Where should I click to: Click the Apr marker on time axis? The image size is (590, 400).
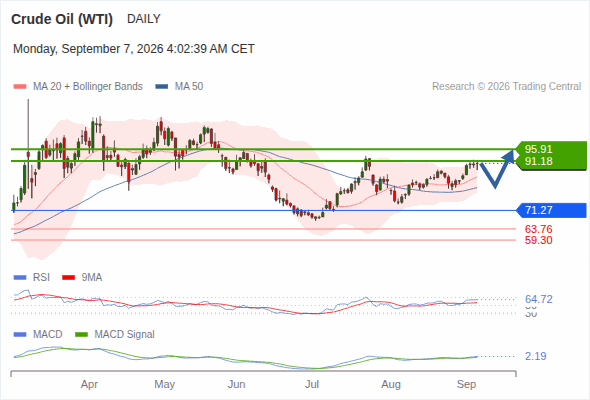(89, 385)
